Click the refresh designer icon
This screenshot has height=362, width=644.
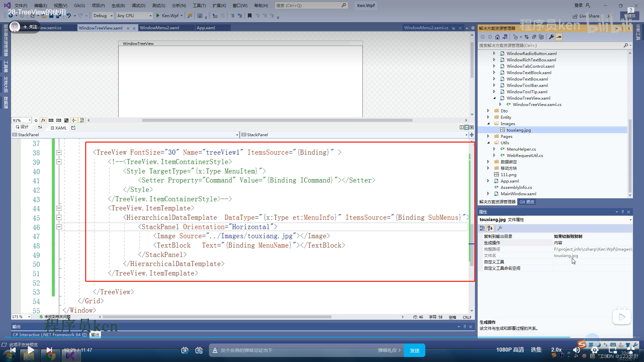[x=36, y=120]
